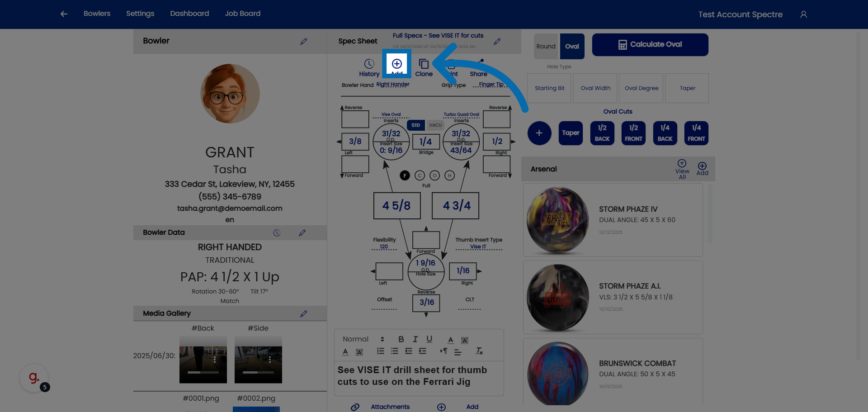Clear formatting with the Tx icon
The width and height of the screenshot is (868, 412).
pos(479,351)
